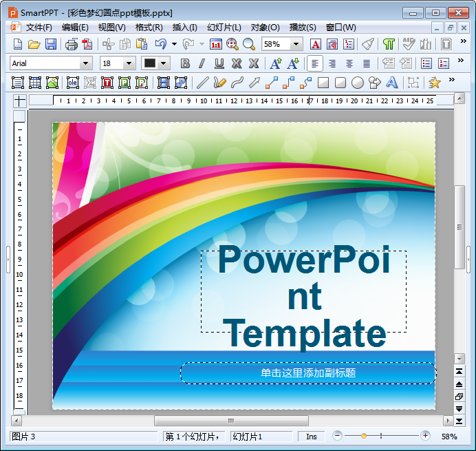Select the magnifier zoom tool
Screen dimensions: 476x451
tap(249, 44)
